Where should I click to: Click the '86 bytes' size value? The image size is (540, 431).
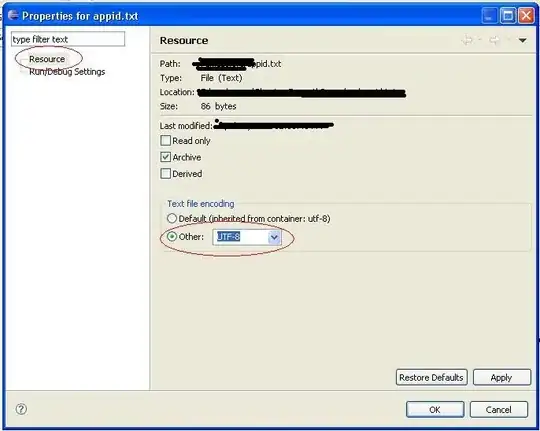pos(218,106)
